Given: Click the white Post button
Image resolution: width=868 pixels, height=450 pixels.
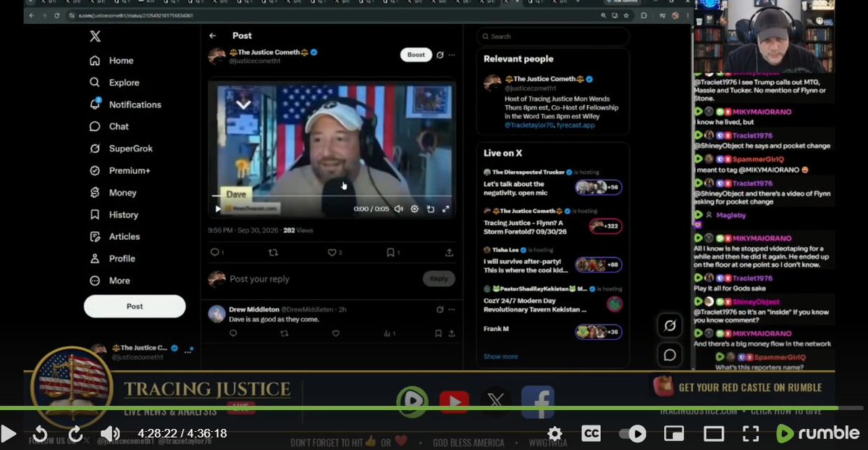Looking at the screenshot, I should (135, 306).
